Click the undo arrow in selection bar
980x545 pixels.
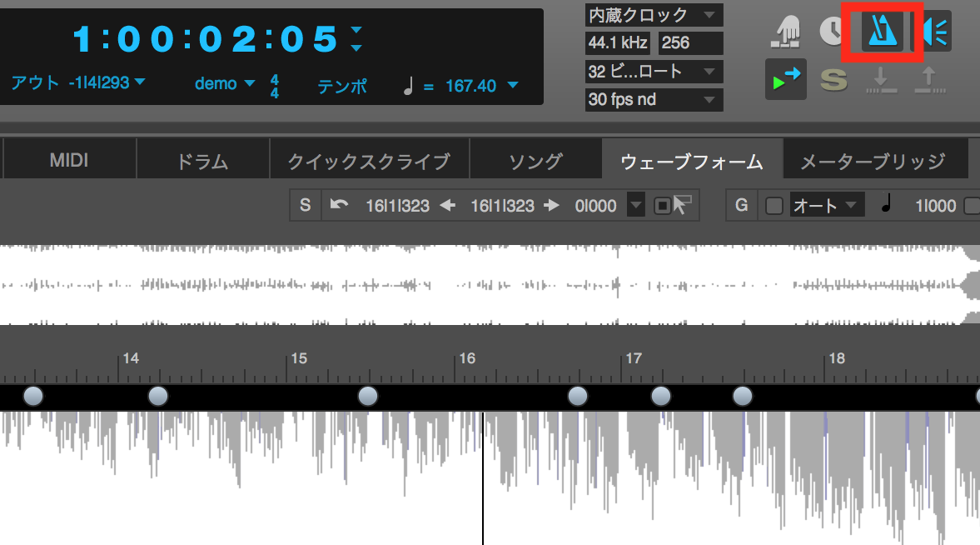(339, 205)
